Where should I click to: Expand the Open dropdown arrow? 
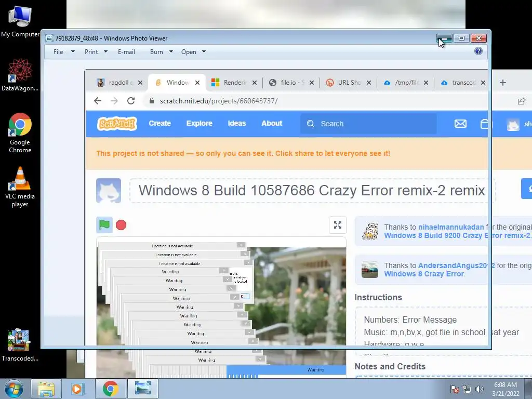tap(204, 52)
